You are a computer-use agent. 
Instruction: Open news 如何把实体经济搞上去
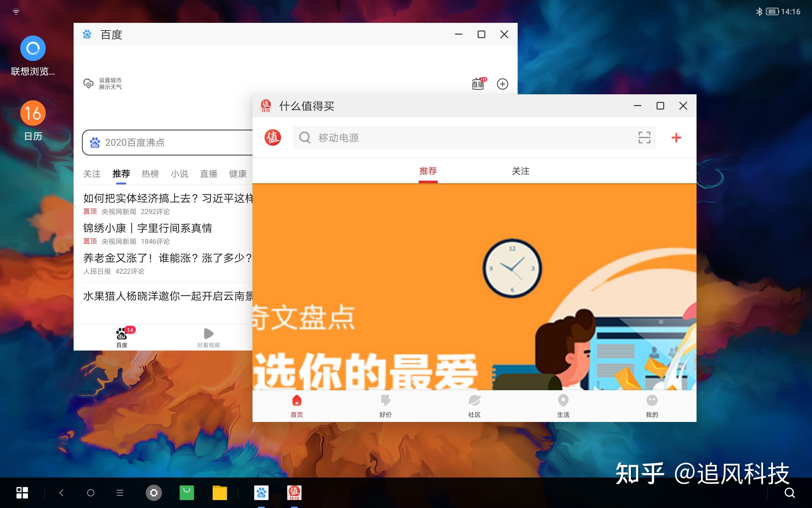coord(168,198)
